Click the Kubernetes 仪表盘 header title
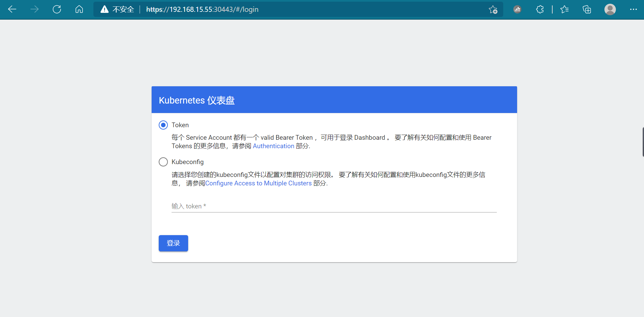Viewport: 644px width, 317px height. coord(197,100)
